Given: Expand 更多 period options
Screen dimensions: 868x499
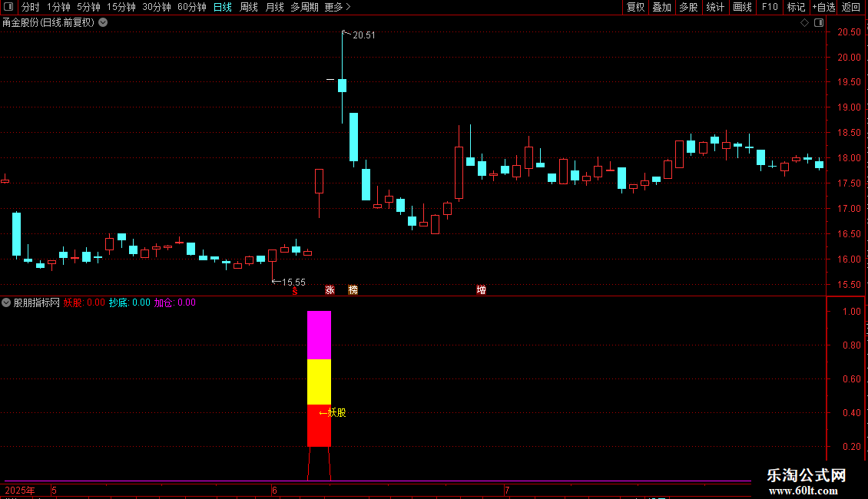Looking at the screenshot, I should tap(338, 7).
